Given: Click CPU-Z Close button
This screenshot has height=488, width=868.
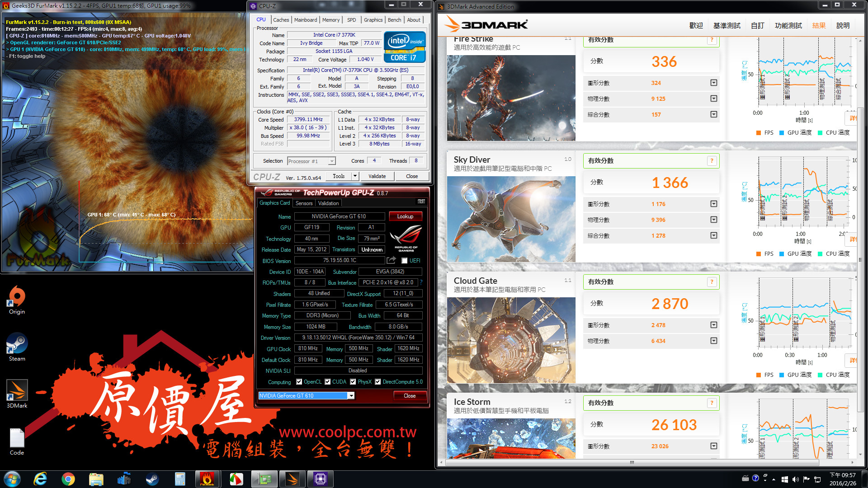Looking at the screenshot, I should coord(412,176).
